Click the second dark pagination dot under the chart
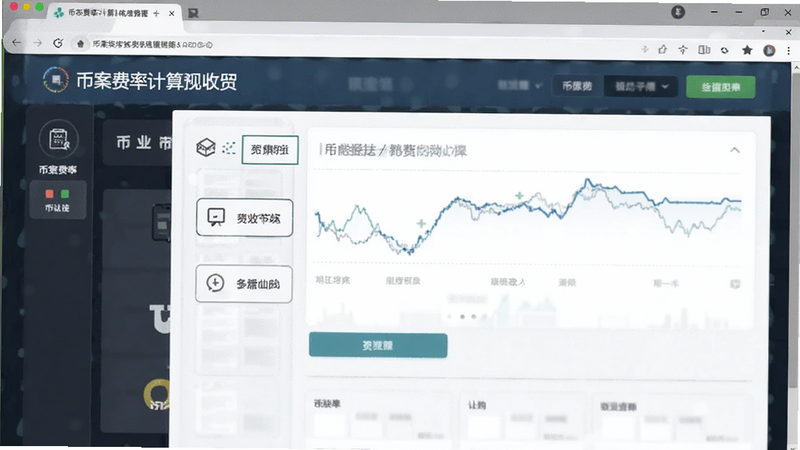This screenshot has height=450, width=800. tap(473, 317)
